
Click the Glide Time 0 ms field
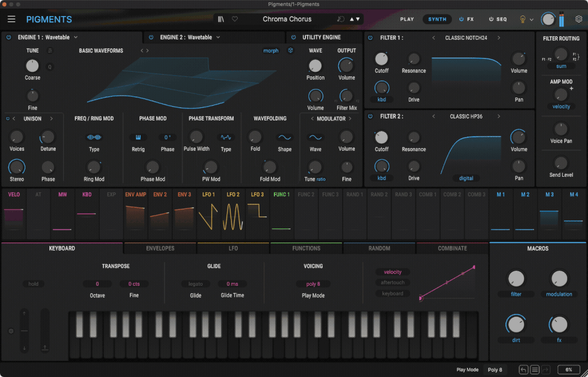[x=232, y=283]
